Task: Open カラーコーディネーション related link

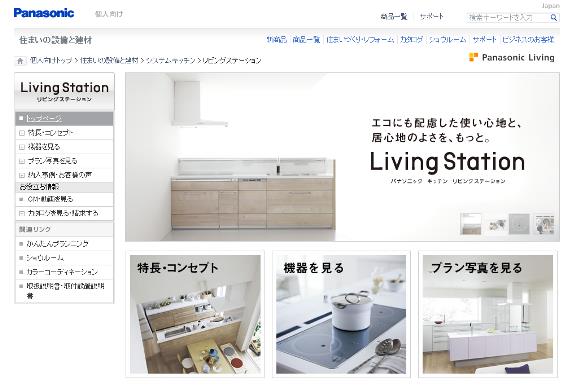Action: pos(62,272)
